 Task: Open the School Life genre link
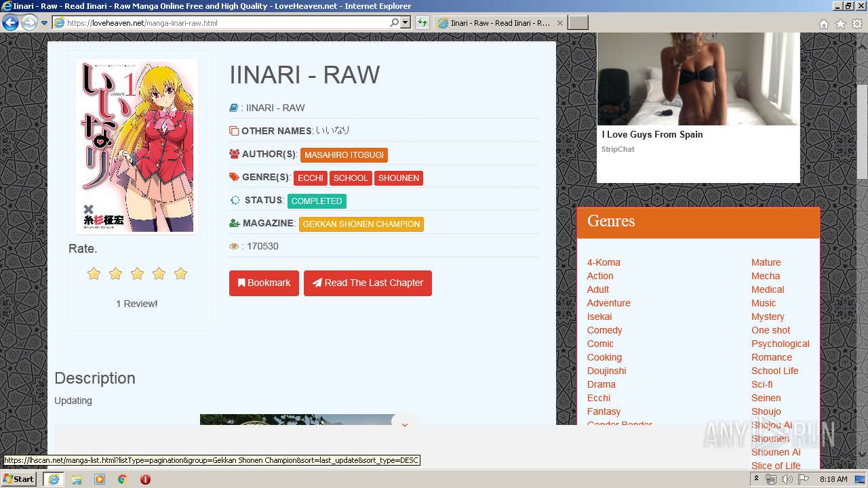775,371
